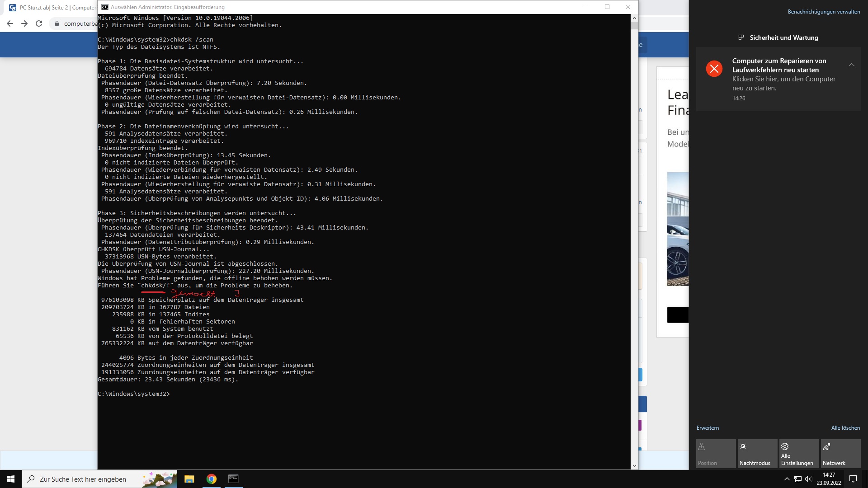Image resolution: width=868 pixels, height=488 pixels.
Task: Open the Windows Start menu
Action: 11,479
